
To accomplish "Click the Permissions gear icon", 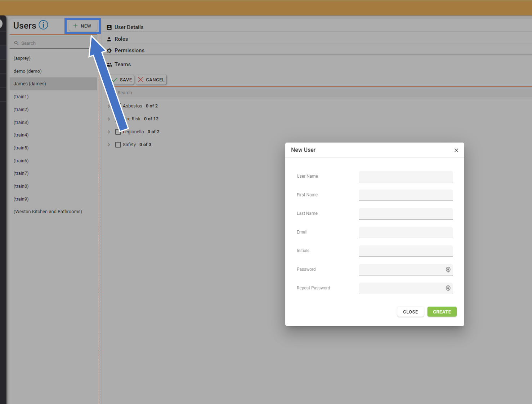I will [x=109, y=51].
